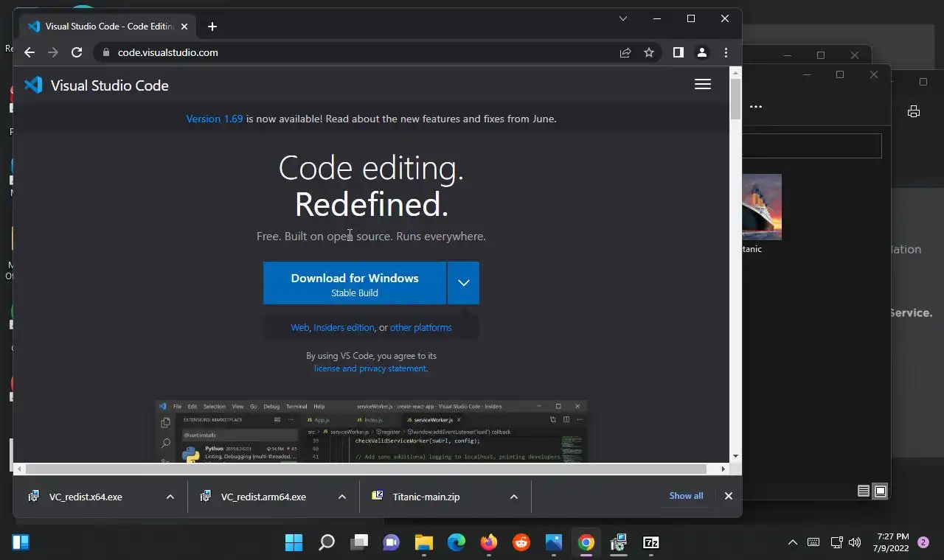The height and width of the screenshot is (560, 944).
Task: Open taskbar Search
Action: tap(326, 543)
